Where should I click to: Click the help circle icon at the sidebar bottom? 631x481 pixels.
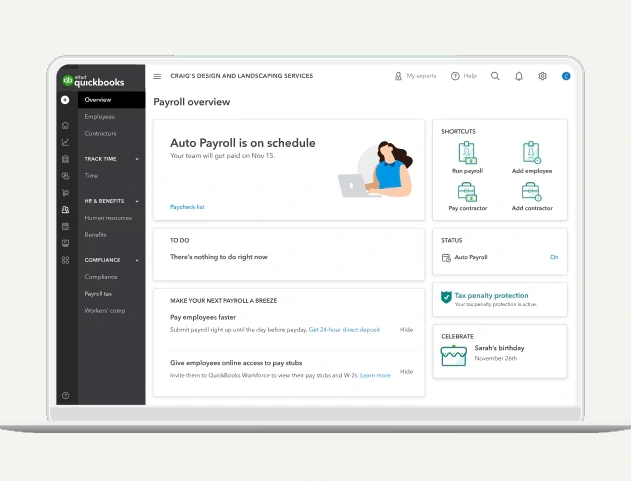(x=66, y=395)
